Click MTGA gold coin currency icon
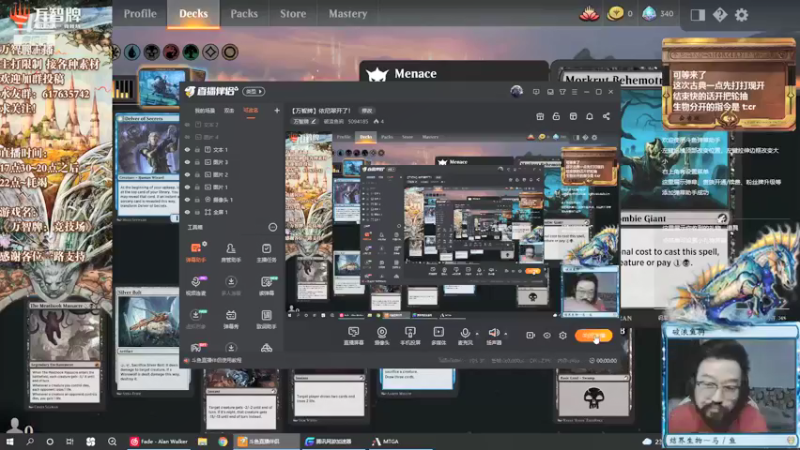Screen dimensions: 800x450 pos(615,14)
